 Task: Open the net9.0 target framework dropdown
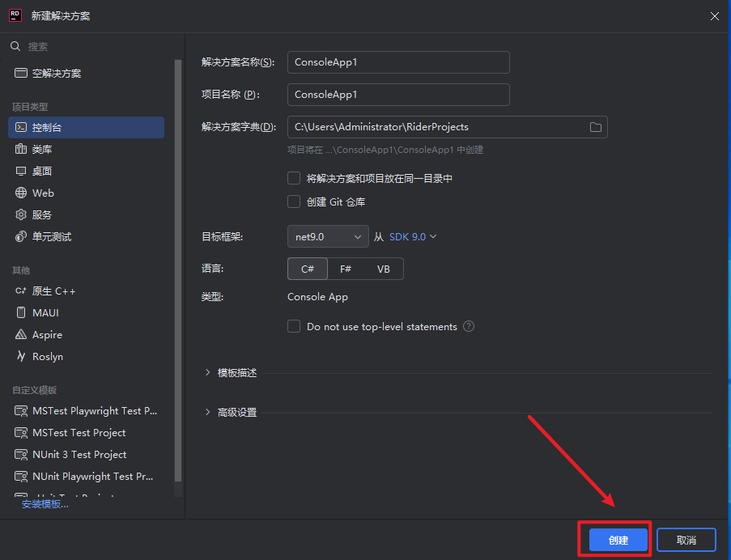tap(328, 236)
